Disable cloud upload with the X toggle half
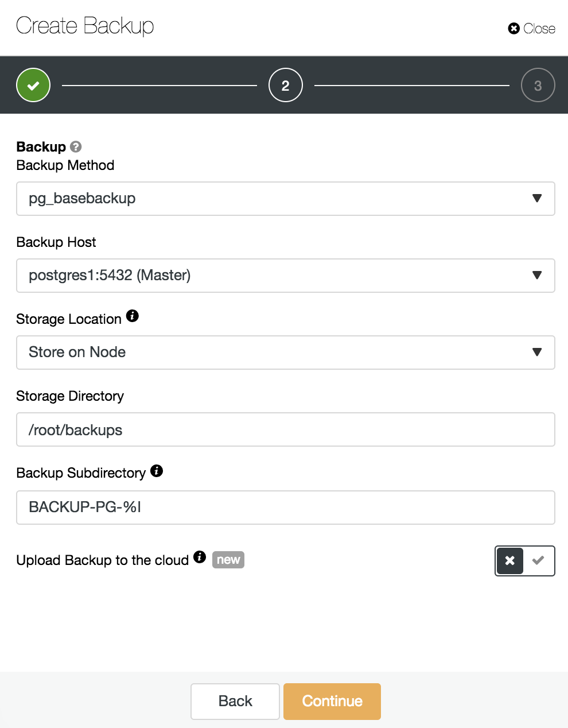 (x=510, y=561)
